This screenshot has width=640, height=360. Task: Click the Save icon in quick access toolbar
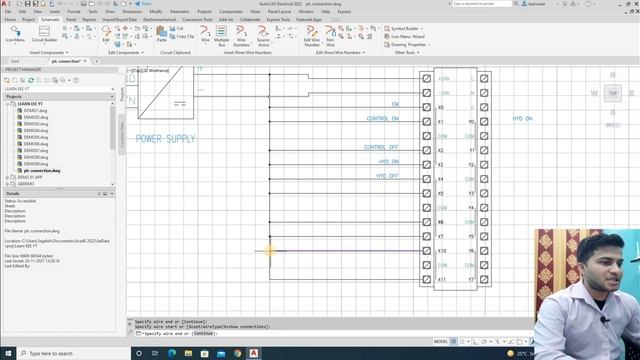27,4
